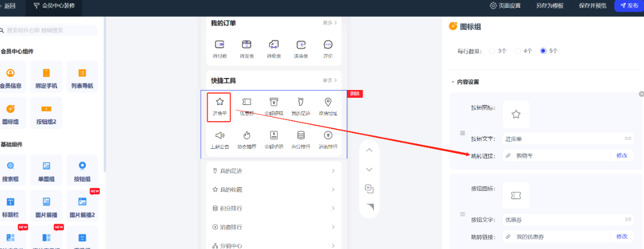Open the 我的收藏 list row
The image size is (644, 249).
click(274, 190)
